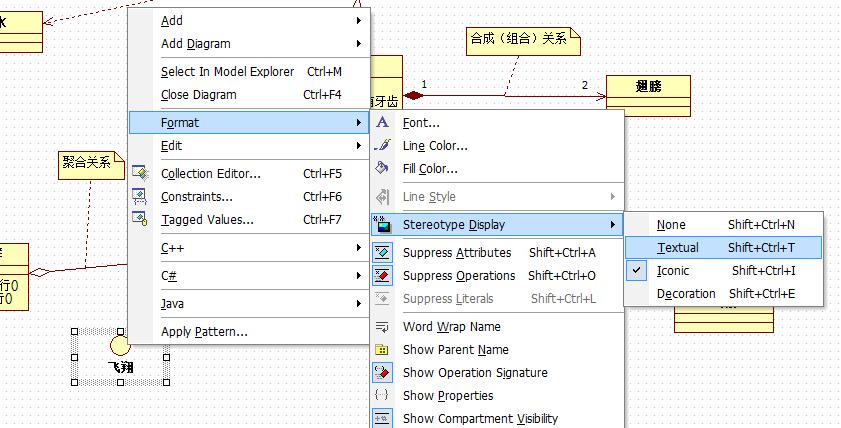Click the Font icon in Format submenu
This screenshot has width=841, height=428.
[x=382, y=122]
